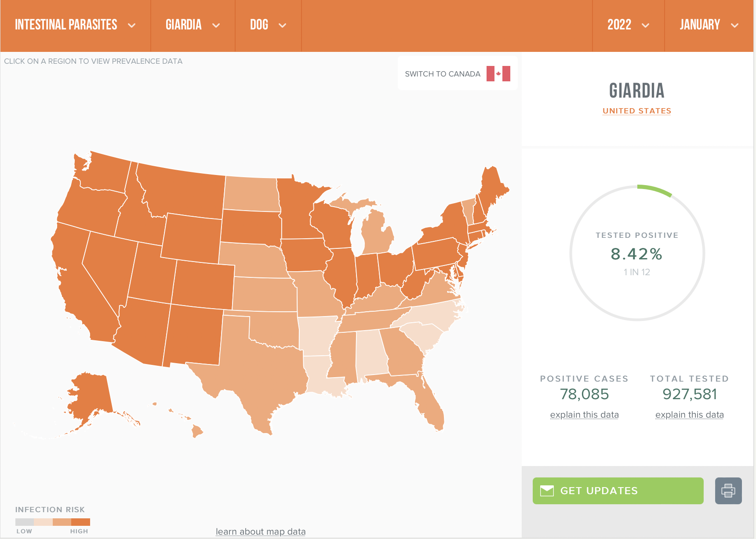Open the Intestinal Parasites dropdown
The width and height of the screenshot is (756, 539).
coord(75,25)
